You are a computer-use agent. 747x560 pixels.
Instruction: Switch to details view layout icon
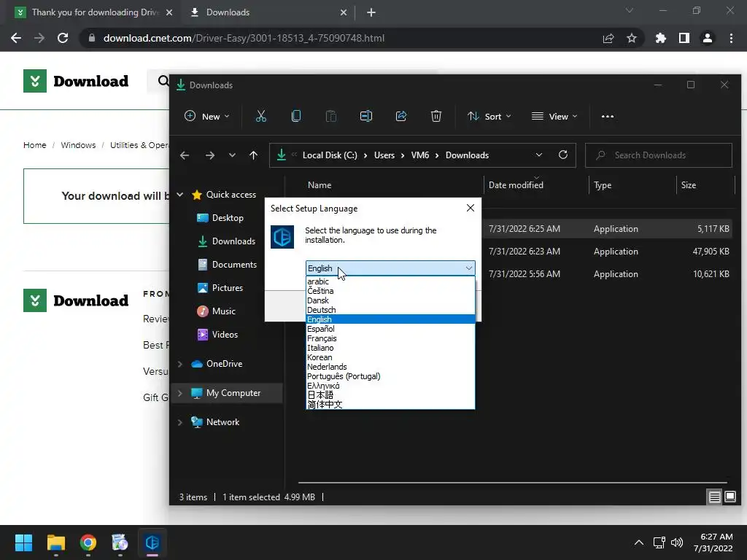714,497
